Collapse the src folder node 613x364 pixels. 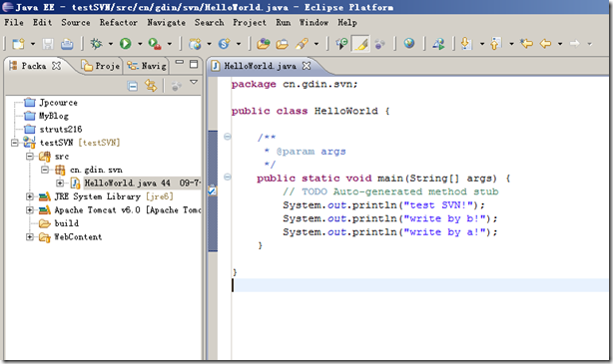point(30,157)
